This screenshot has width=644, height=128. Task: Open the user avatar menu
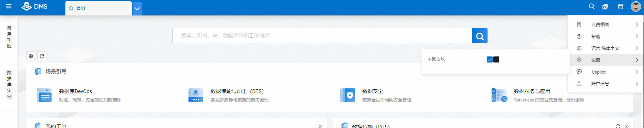click(636, 6)
